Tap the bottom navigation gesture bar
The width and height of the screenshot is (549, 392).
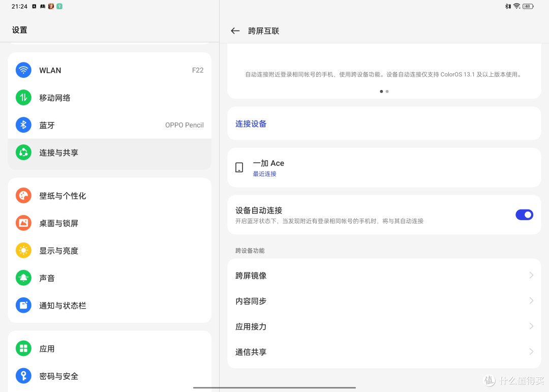274,387
